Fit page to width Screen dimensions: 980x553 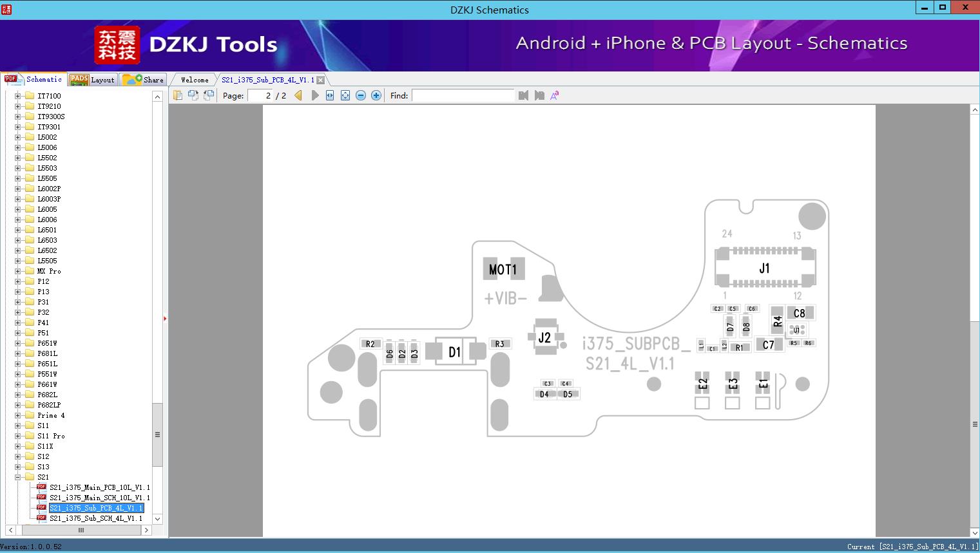click(x=330, y=95)
